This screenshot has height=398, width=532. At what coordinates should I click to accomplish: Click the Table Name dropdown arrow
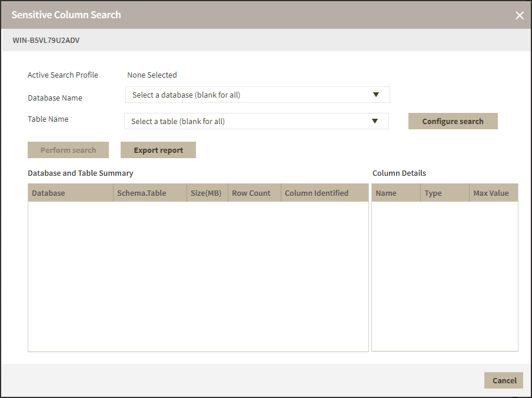[375, 121]
